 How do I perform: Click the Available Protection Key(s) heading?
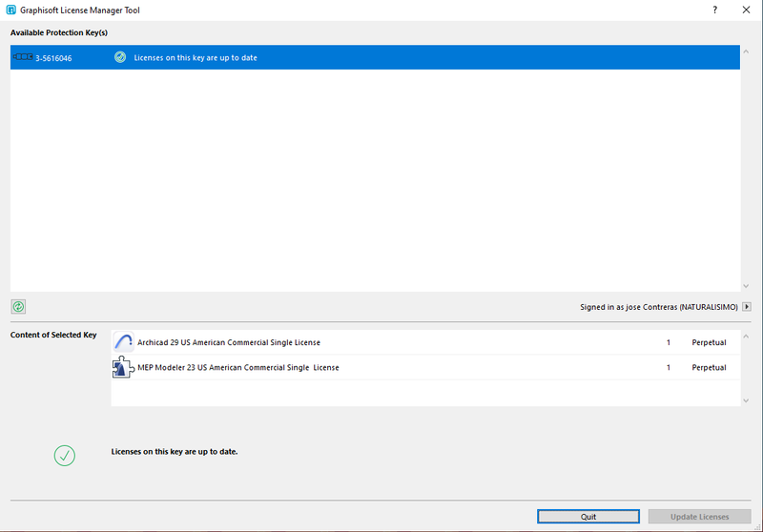pos(59,32)
